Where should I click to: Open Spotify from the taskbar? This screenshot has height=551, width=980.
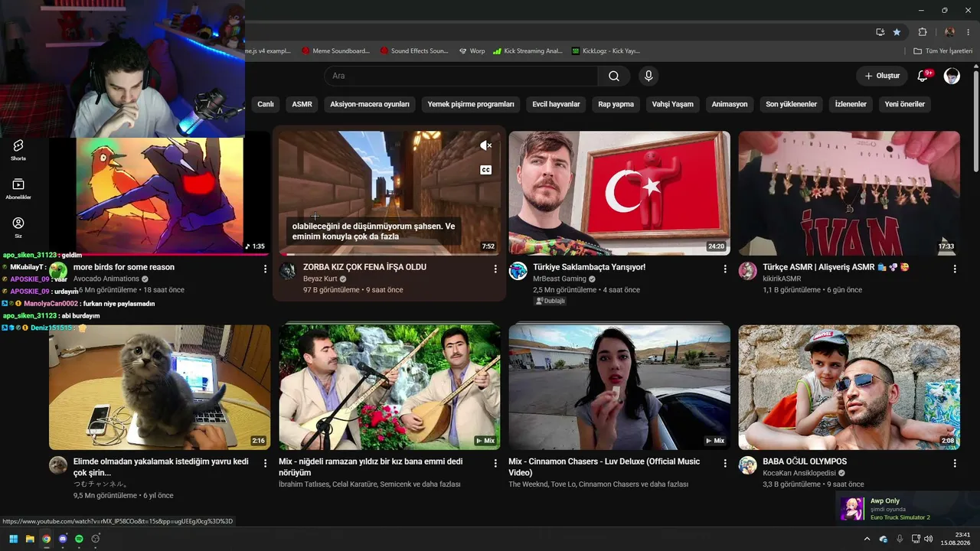[x=79, y=539]
